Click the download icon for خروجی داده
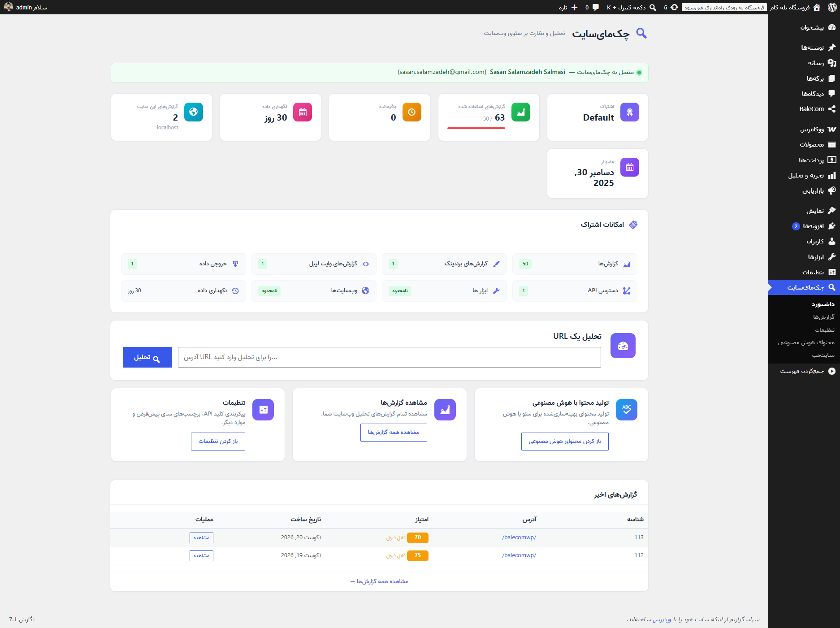The height and width of the screenshot is (628, 840). point(235,264)
